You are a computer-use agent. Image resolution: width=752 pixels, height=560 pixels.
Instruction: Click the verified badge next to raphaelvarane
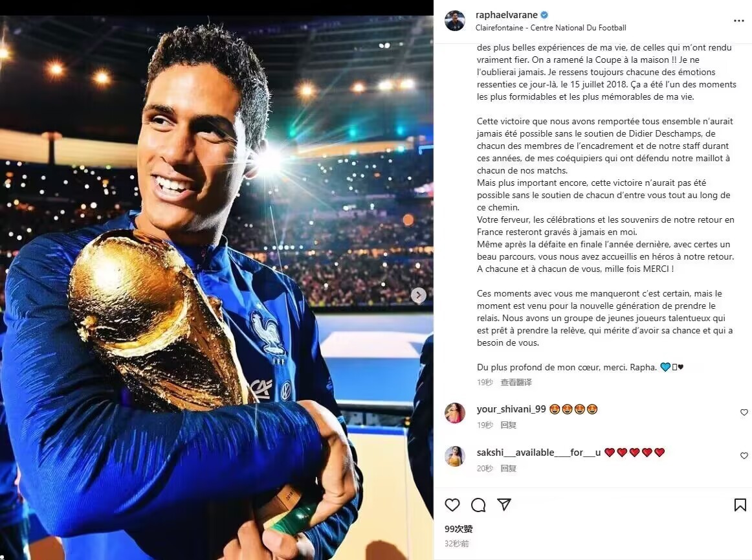point(545,15)
